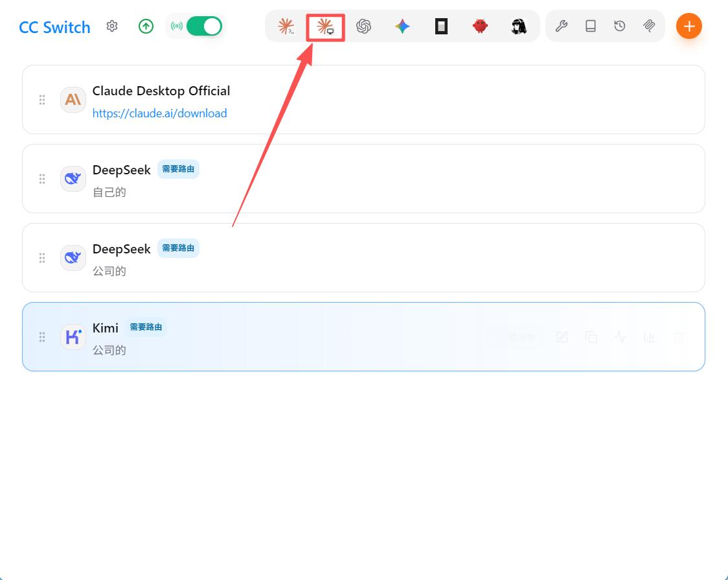Screen dimensions: 728x580
Task: Open the settings gear next to CC Switch
Action: click(x=112, y=27)
